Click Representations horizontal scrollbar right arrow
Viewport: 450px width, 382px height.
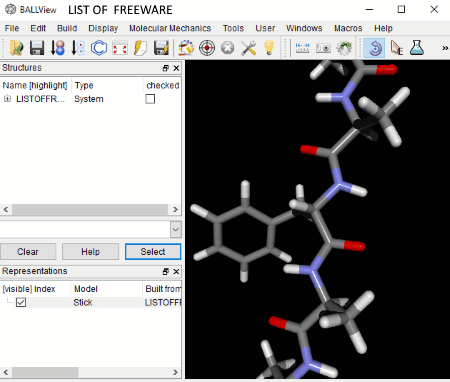175,372
